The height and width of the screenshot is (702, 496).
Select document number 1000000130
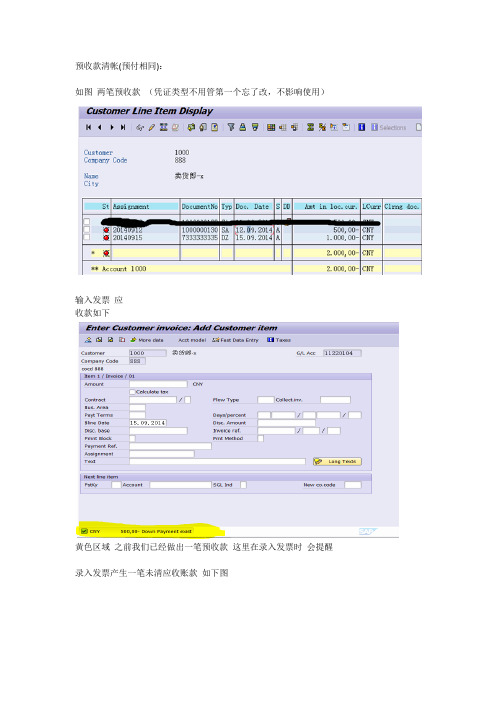(x=200, y=230)
